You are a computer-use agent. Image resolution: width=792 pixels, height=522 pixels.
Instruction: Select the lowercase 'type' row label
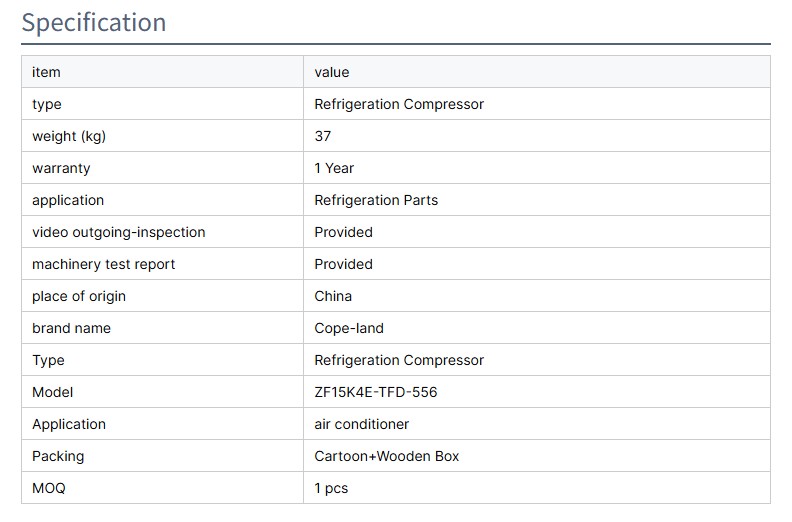click(47, 104)
